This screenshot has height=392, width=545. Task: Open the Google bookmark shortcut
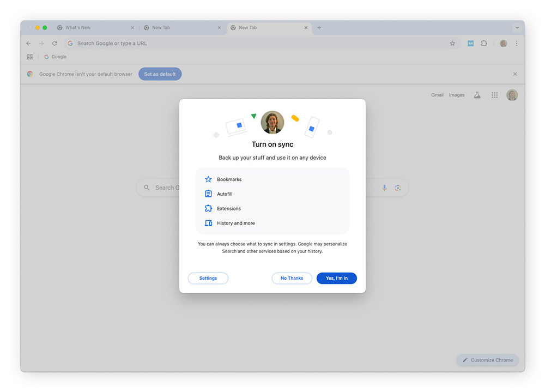pyautogui.click(x=55, y=57)
